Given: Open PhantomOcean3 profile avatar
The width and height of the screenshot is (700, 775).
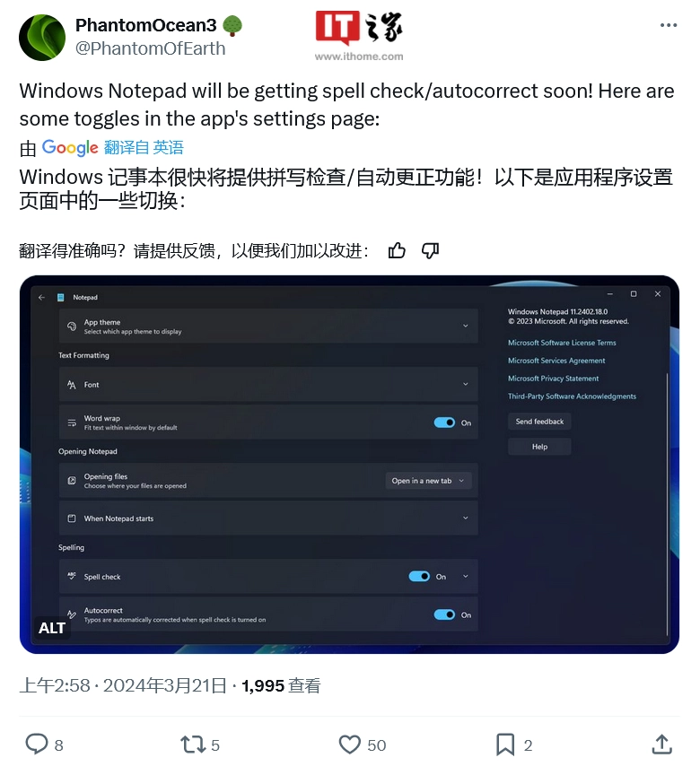Looking at the screenshot, I should coord(42,38).
